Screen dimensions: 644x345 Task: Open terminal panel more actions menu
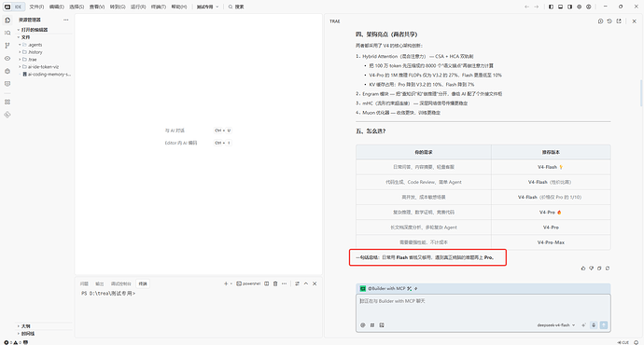tap(285, 283)
